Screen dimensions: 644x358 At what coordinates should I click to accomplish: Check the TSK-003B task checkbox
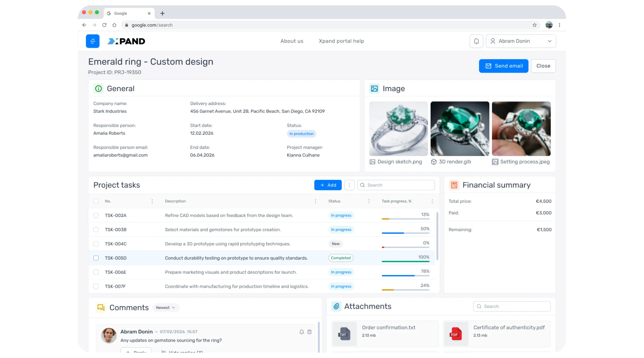tap(96, 230)
